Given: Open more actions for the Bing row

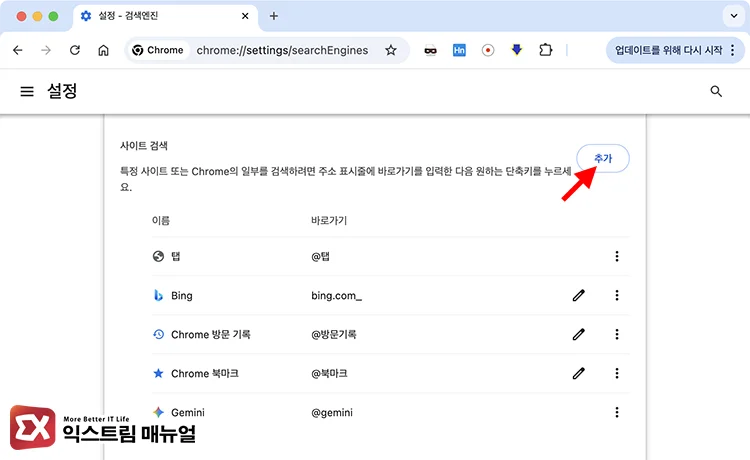Looking at the screenshot, I should click(617, 296).
